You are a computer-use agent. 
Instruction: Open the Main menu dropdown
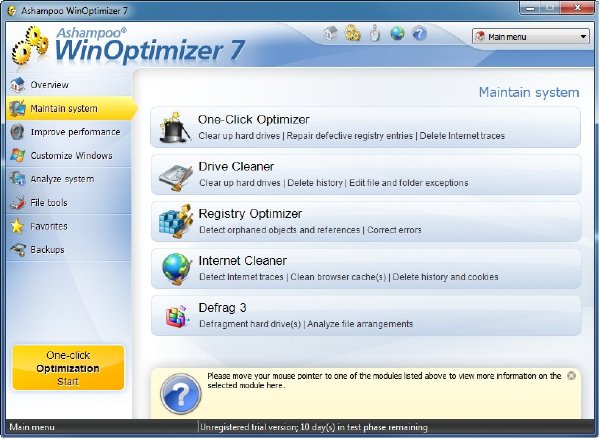point(530,37)
